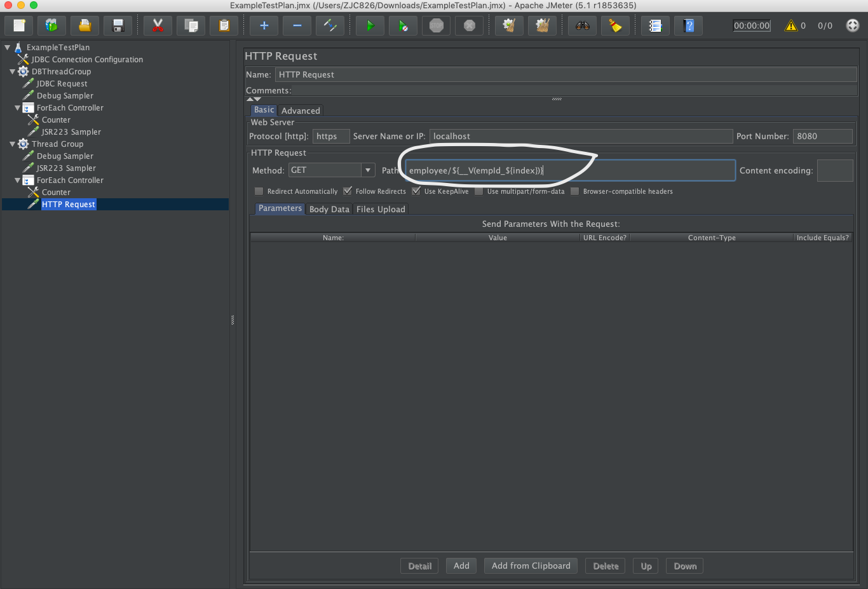Start the test with the green play icon
Screen dimensions: 868x589
click(370, 25)
